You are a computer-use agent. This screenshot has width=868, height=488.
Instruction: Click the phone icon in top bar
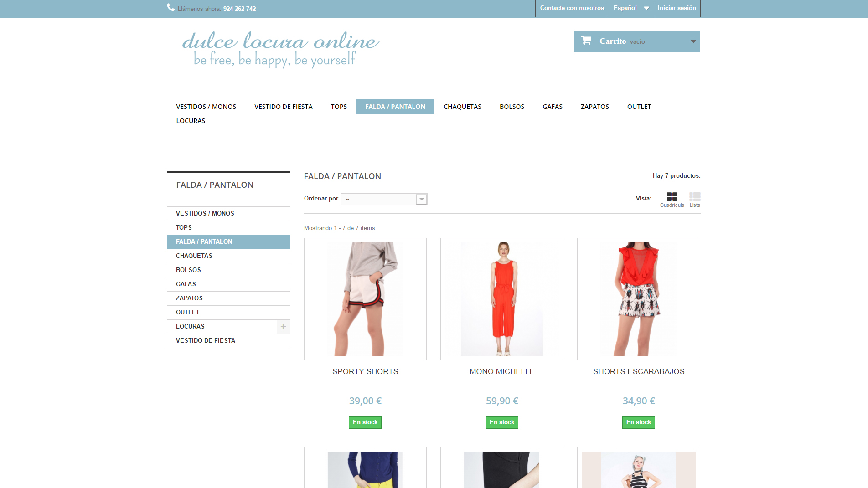click(x=171, y=8)
